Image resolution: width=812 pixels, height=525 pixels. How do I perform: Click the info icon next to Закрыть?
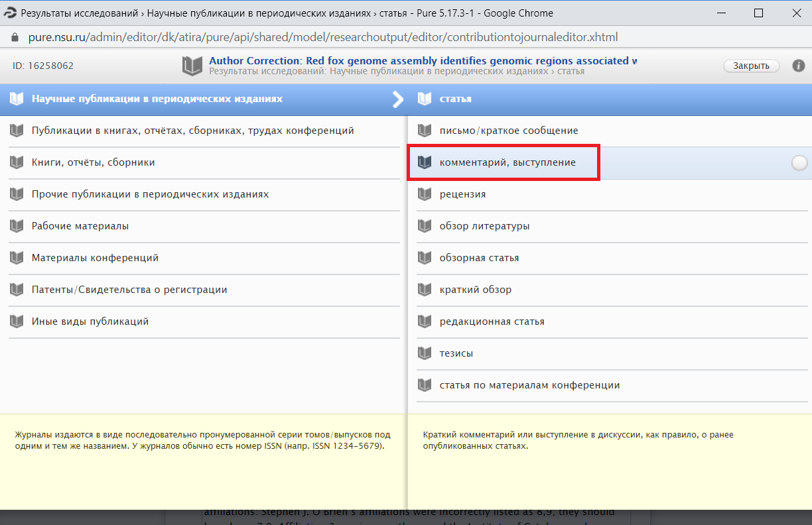pyautogui.click(x=798, y=66)
